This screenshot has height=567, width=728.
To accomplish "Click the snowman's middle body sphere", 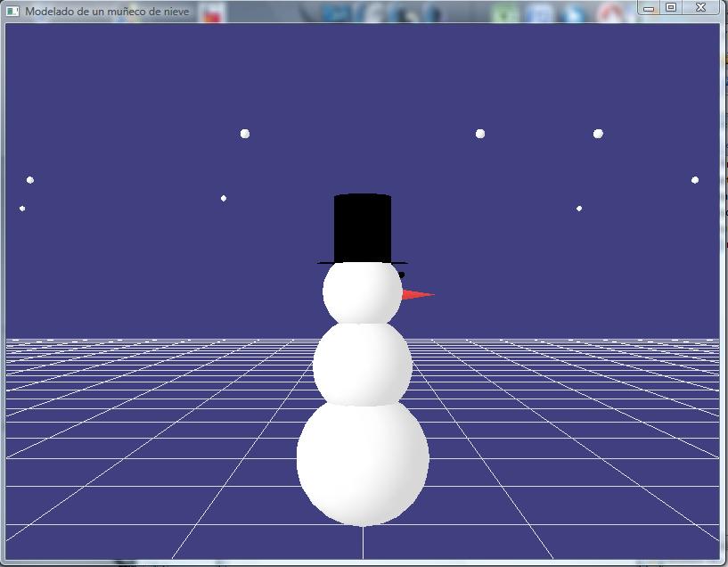I will pos(362,365).
